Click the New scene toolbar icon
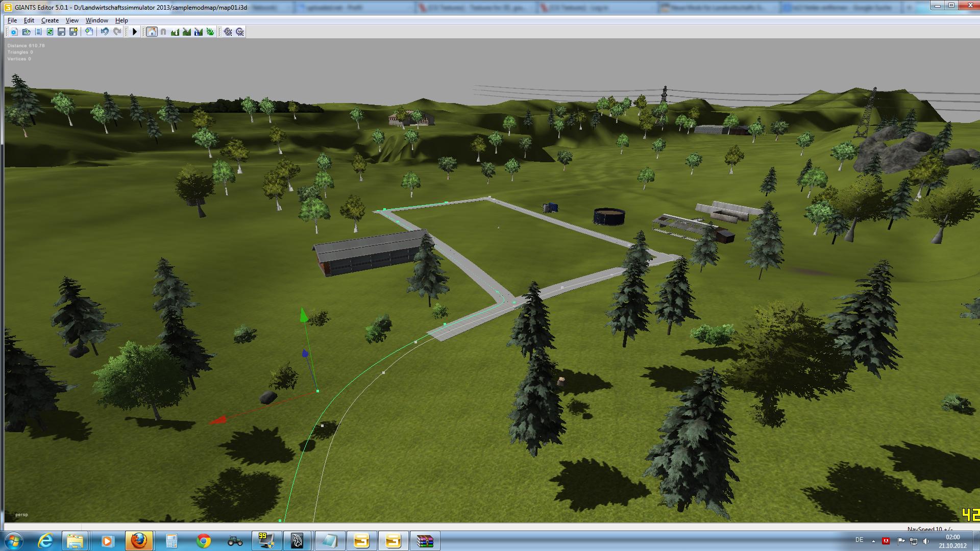This screenshot has width=980, height=551. [x=14, y=32]
